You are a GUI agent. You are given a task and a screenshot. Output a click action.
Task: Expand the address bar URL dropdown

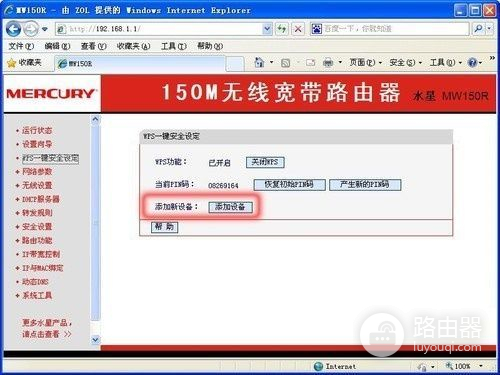coord(267,29)
